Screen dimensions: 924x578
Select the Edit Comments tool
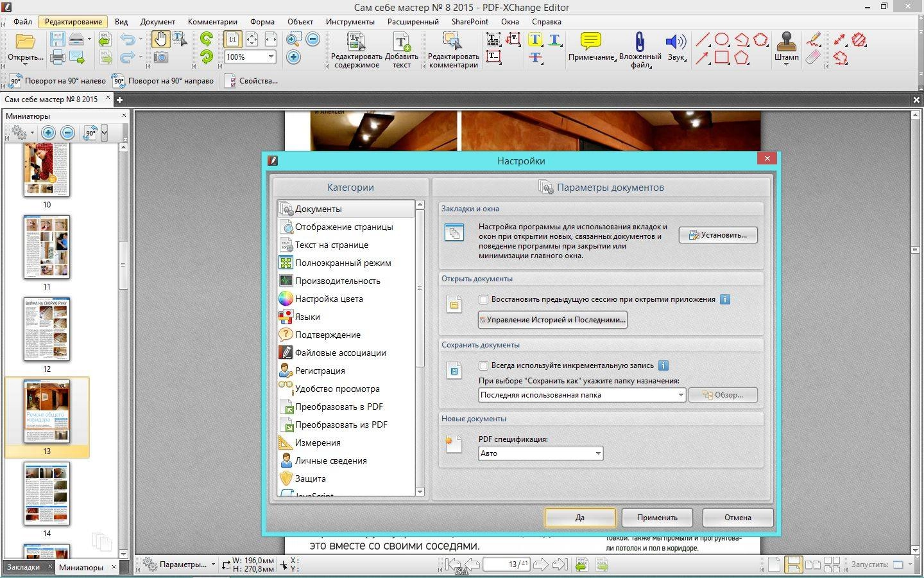[453, 50]
